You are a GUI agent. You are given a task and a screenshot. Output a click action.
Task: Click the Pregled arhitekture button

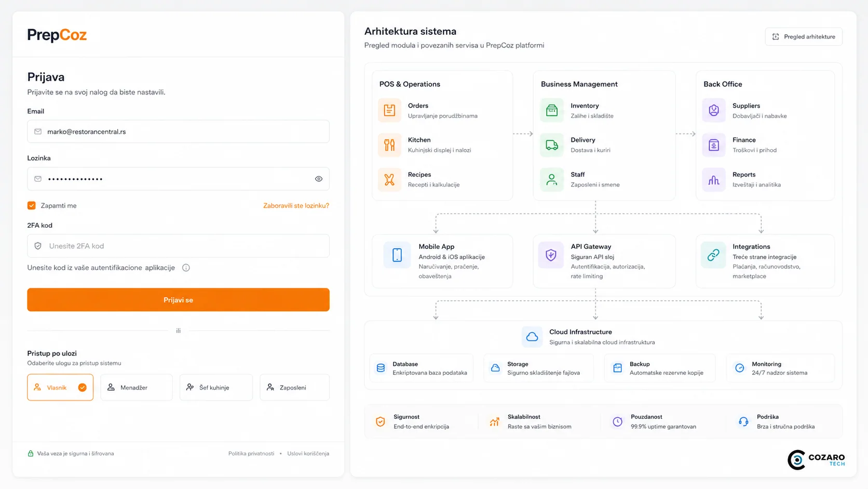[x=804, y=36]
